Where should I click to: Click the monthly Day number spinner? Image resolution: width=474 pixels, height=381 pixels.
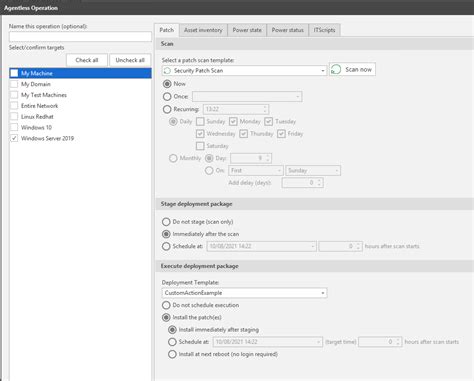[x=251, y=158]
